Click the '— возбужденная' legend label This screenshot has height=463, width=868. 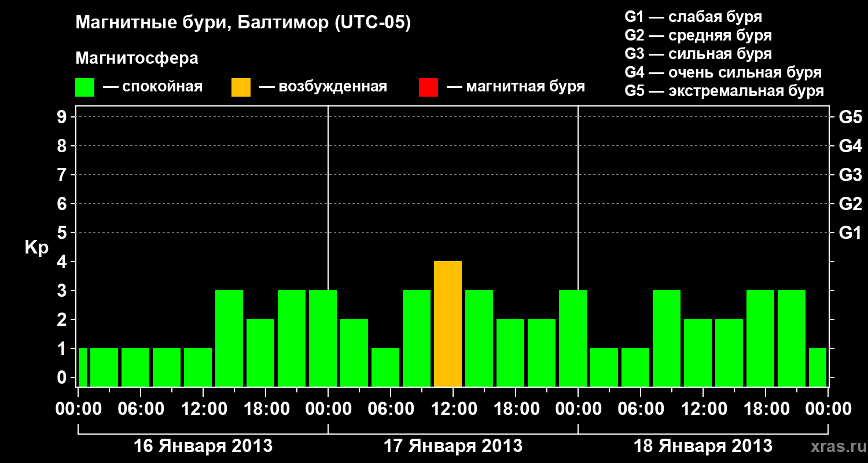tap(323, 87)
